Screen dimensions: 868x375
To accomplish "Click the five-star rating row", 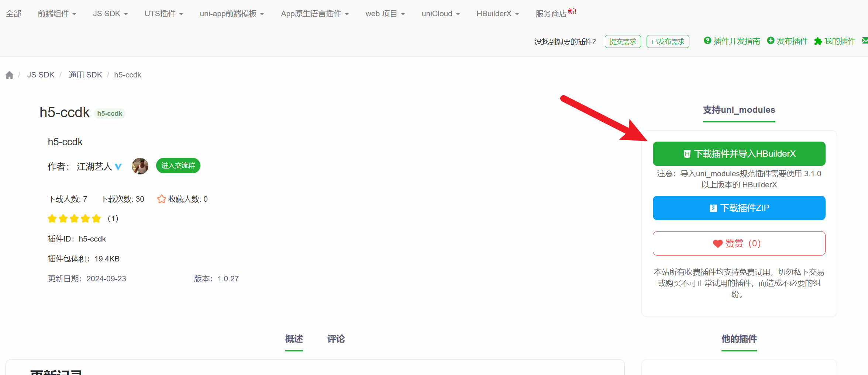I will [74, 219].
